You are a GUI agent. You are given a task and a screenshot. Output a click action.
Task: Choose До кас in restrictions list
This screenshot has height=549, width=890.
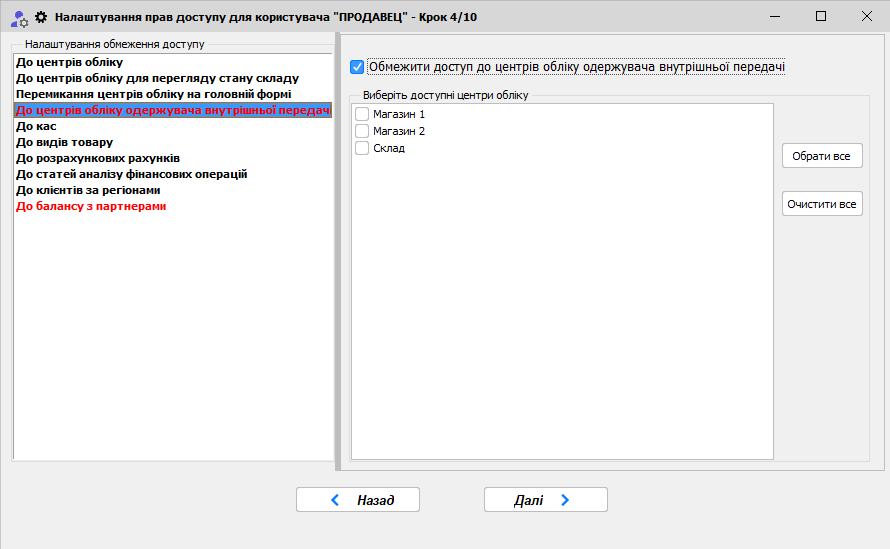point(36,126)
